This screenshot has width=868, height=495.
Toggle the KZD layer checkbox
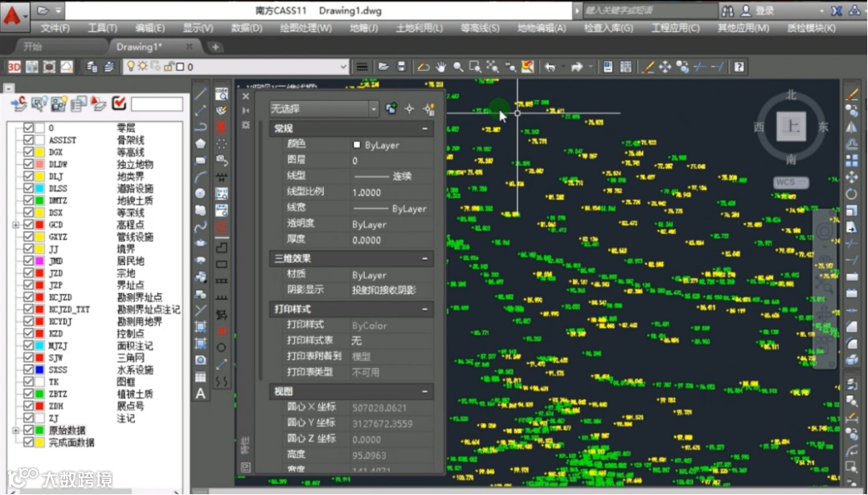tap(28, 333)
